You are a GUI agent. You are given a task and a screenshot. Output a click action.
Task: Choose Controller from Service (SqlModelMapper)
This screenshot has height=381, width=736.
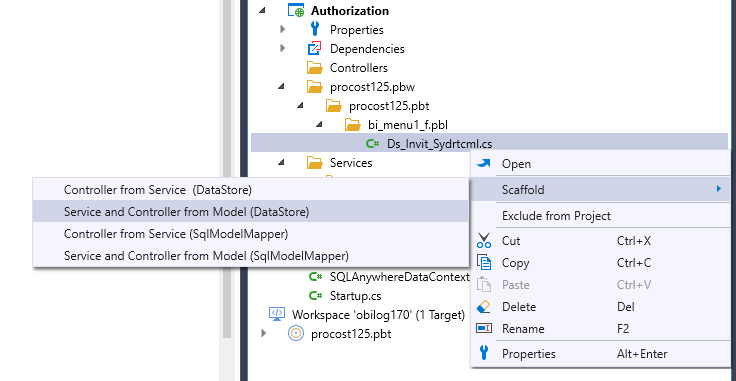click(x=251, y=234)
